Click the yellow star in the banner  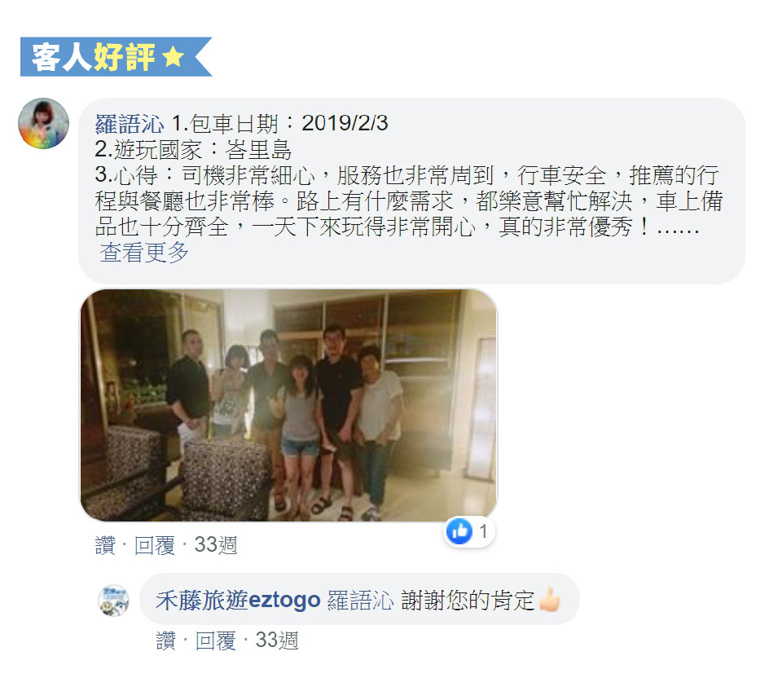click(174, 57)
